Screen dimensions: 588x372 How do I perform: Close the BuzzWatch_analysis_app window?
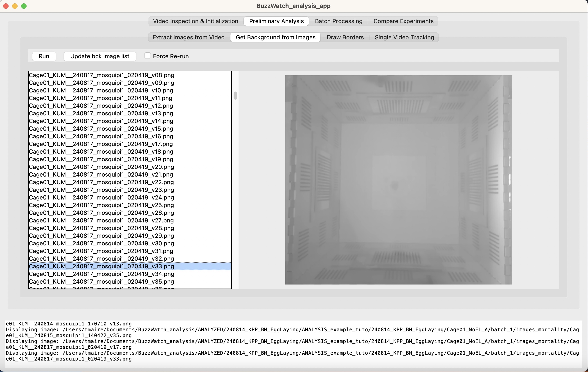[x=6, y=6]
